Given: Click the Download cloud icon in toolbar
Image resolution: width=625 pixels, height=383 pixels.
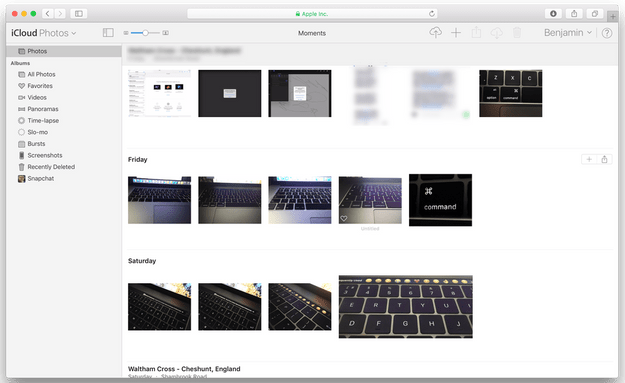Looking at the screenshot, I should point(496,33).
